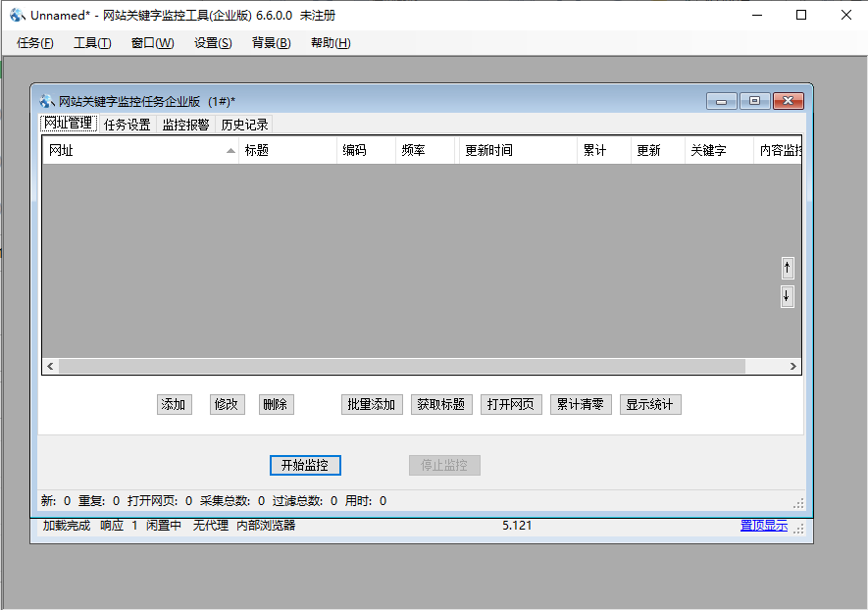Viewport: 868px width, 610px height.
Task: Click the 获取标题 button
Action: (x=441, y=404)
